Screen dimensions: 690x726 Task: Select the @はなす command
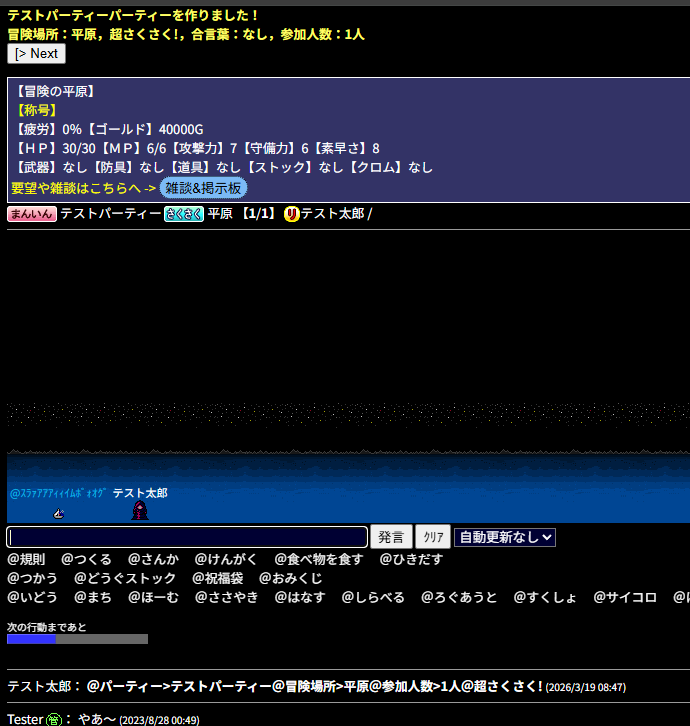300,597
